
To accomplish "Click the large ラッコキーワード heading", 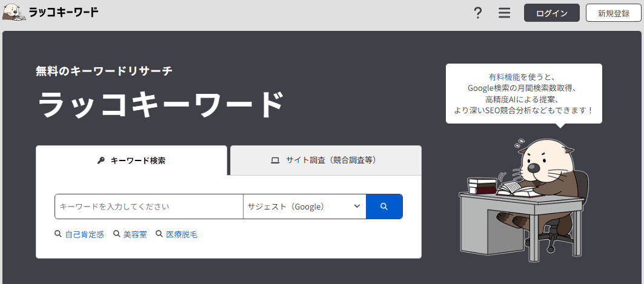I will coord(160,105).
